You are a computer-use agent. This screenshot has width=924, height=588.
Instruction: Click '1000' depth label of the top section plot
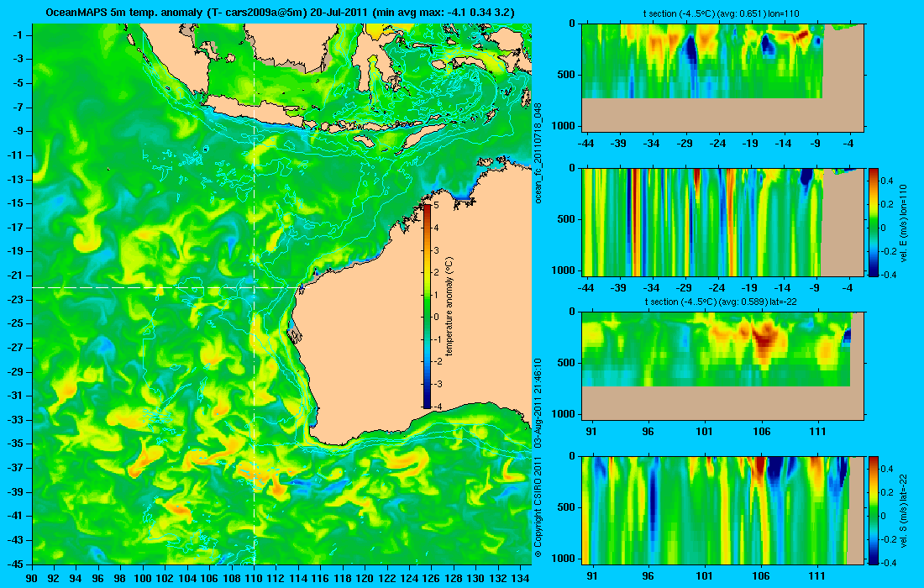(564, 125)
